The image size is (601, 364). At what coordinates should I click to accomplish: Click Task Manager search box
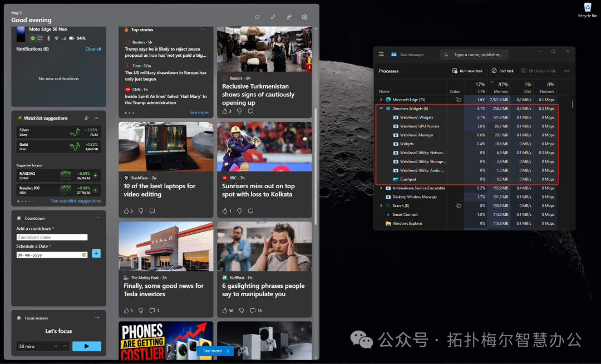tap(474, 55)
